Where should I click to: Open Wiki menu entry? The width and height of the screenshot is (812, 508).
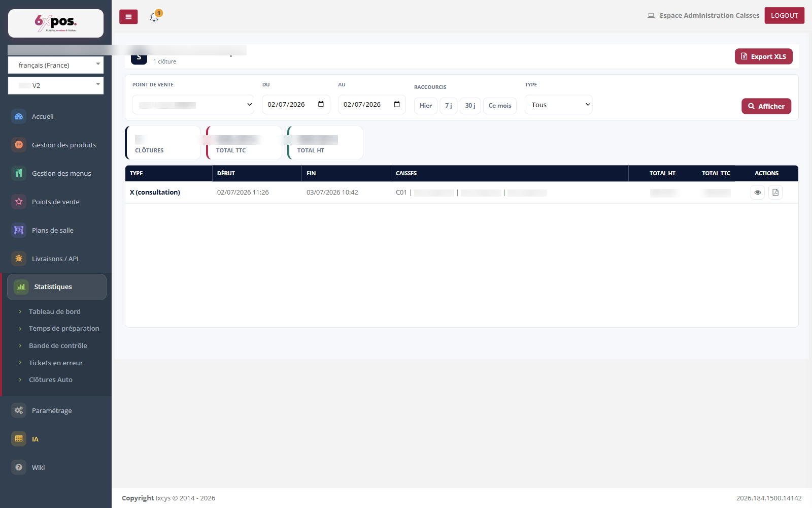(x=38, y=467)
